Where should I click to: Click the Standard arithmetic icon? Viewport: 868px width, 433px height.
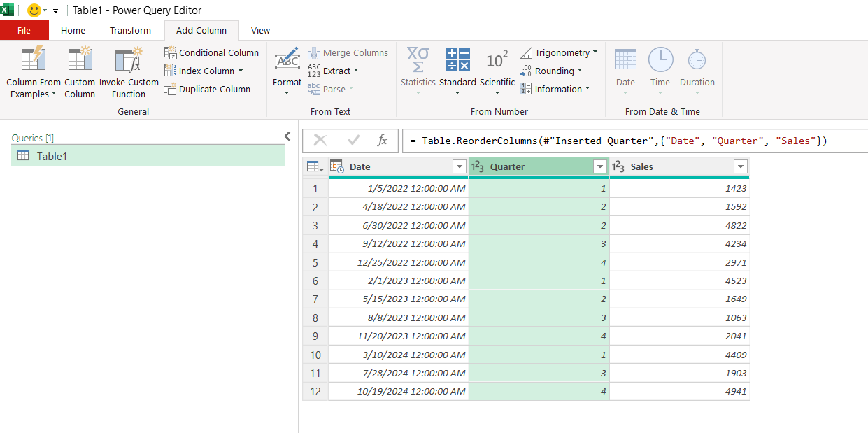(457, 59)
